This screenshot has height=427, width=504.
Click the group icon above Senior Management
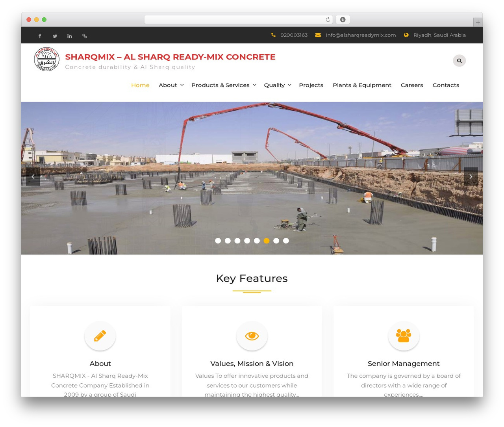404,336
